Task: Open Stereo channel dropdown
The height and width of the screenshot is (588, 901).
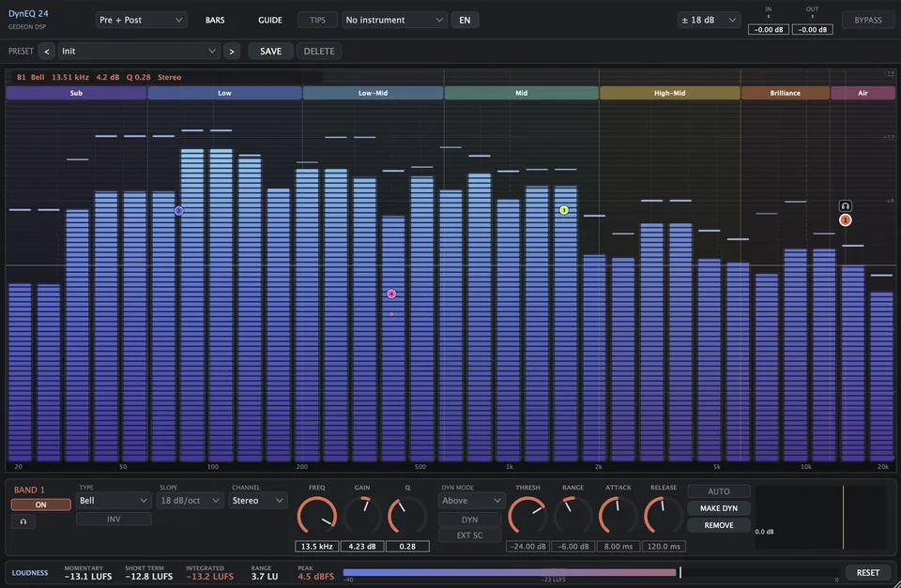Action: (x=257, y=501)
